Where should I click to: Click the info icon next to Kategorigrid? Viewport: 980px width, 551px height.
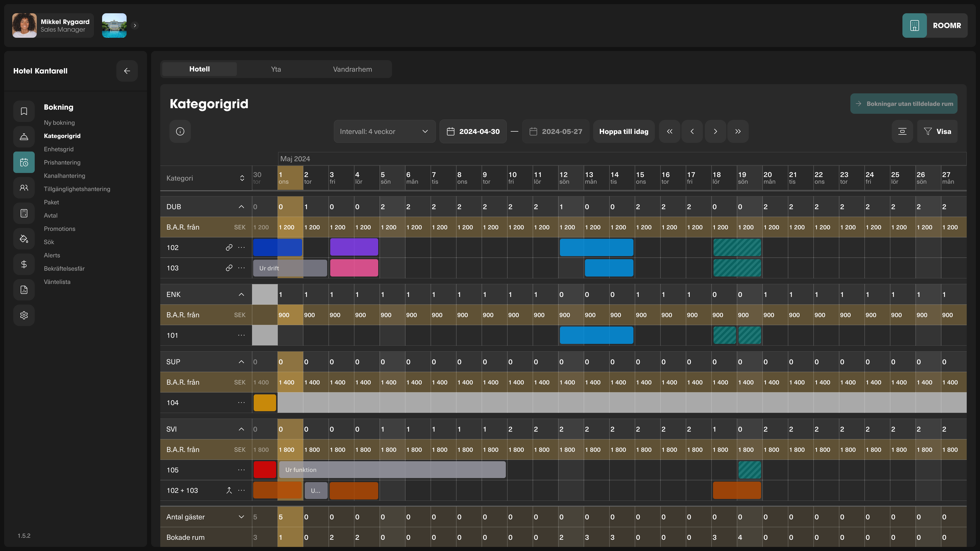[x=180, y=131]
